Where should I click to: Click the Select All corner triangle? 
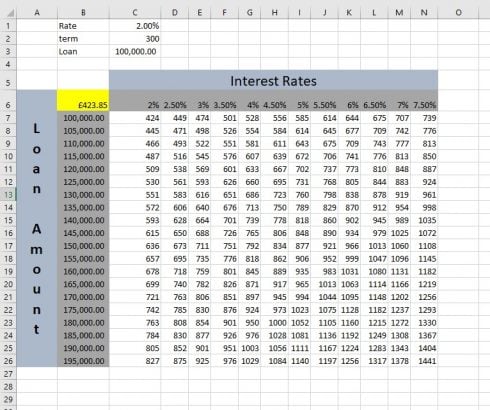pyautogui.click(x=10, y=13)
